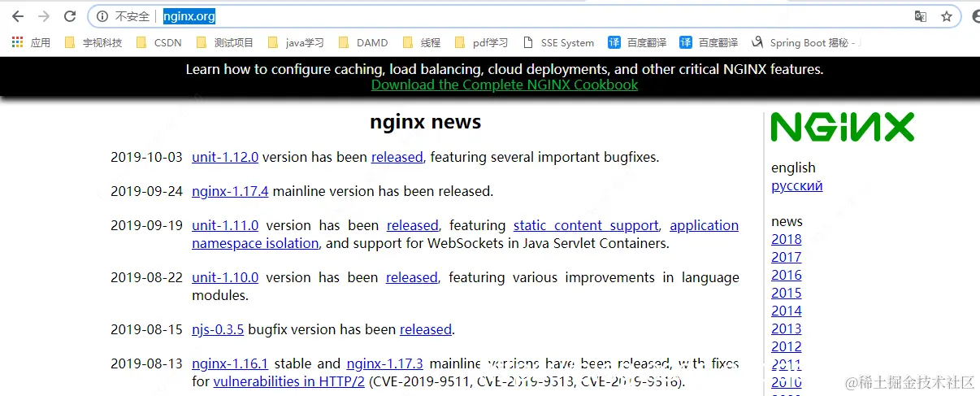Image resolution: width=980 pixels, height=396 pixels.
Task: Open 2017 news archive
Action: tap(787, 257)
